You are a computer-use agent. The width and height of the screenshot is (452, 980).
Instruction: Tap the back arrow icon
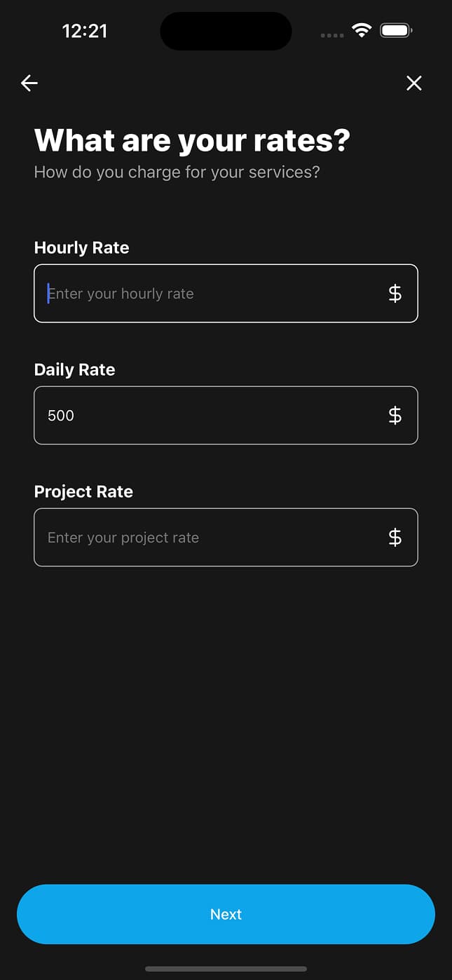29,83
